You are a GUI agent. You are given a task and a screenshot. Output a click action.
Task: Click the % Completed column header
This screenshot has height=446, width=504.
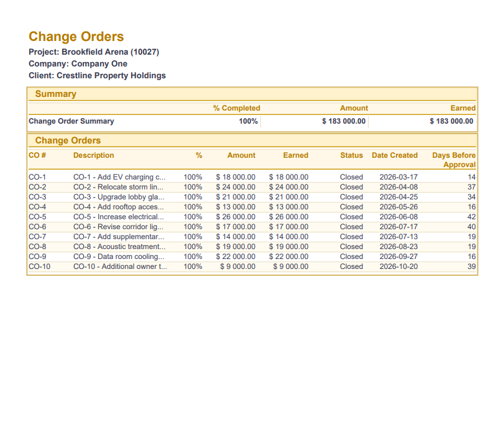pyautogui.click(x=236, y=108)
